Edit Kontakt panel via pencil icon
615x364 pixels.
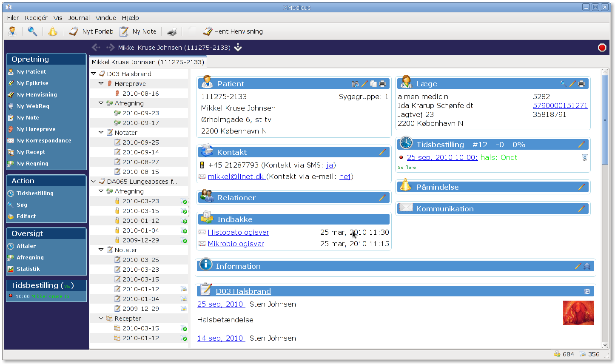[x=382, y=152]
